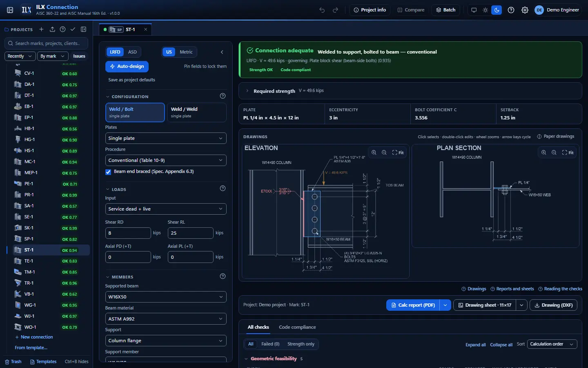The width and height of the screenshot is (588, 368).
Task: Download the Drawing (DXF) file
Action: point(553,305)
